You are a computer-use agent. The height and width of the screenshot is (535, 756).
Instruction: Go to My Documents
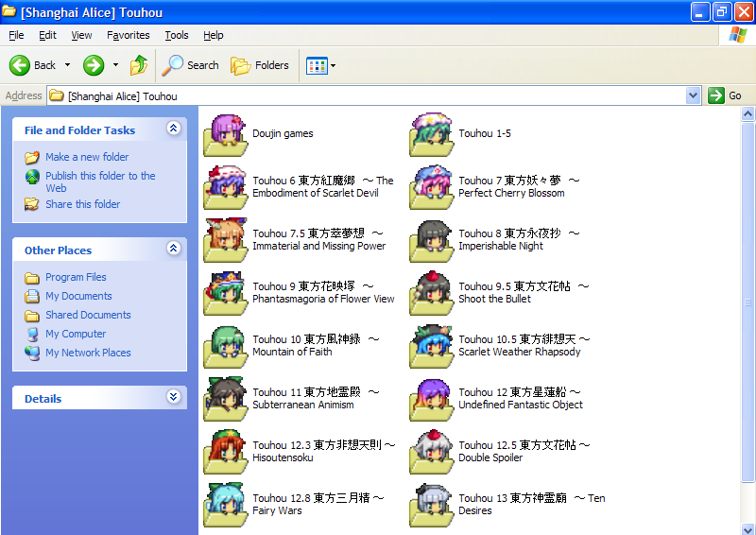click(78, 296)
